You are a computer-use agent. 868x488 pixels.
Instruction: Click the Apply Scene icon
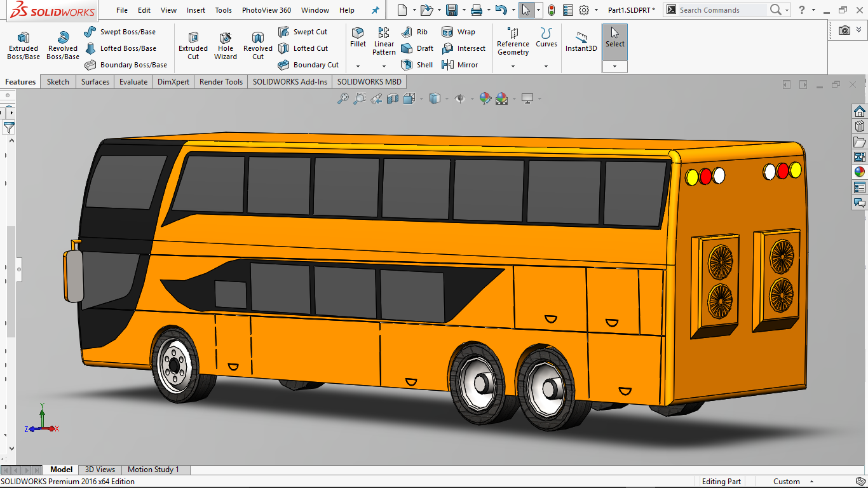[501, 98]
